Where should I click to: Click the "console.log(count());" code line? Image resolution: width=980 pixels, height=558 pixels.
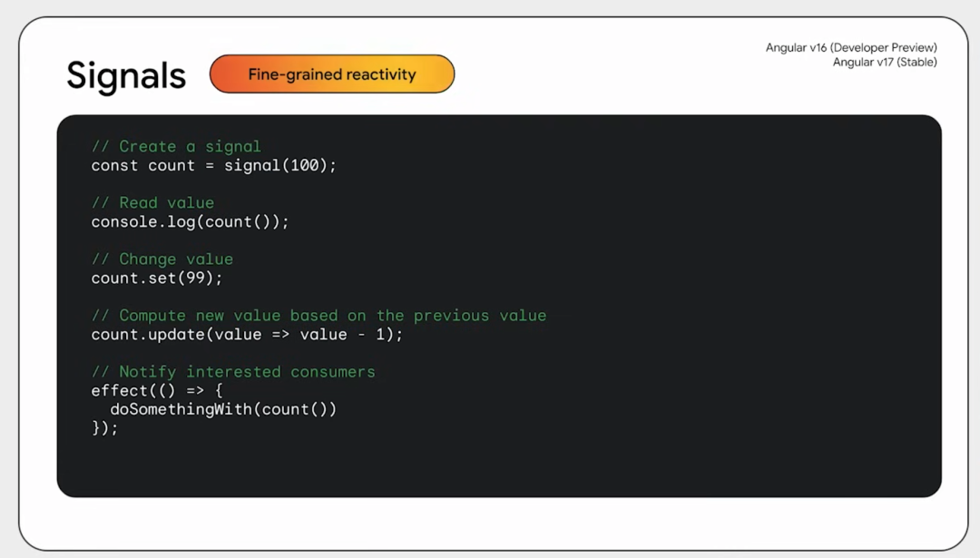click(x=190, y=222)
